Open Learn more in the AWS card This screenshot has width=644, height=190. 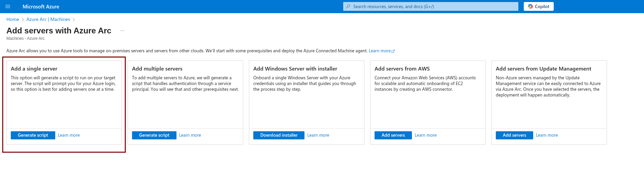425,135
